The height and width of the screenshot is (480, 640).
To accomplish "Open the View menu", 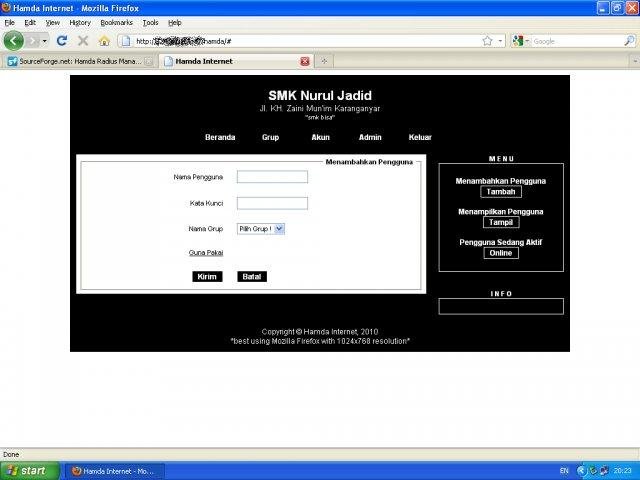I will pyautogui.click(x=53, y=22).
